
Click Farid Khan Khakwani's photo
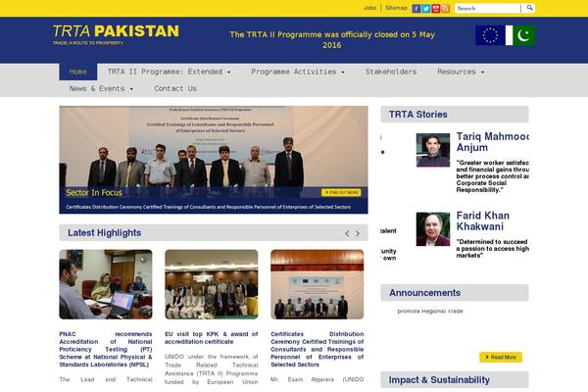click(433, 229)
